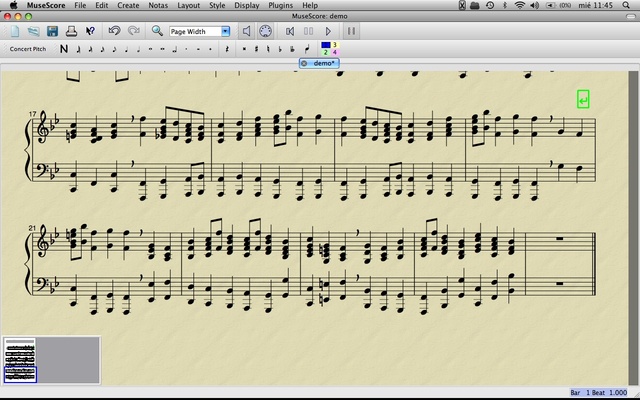
Task: Apply the double sharp accidental
Action: pos(244,49)
